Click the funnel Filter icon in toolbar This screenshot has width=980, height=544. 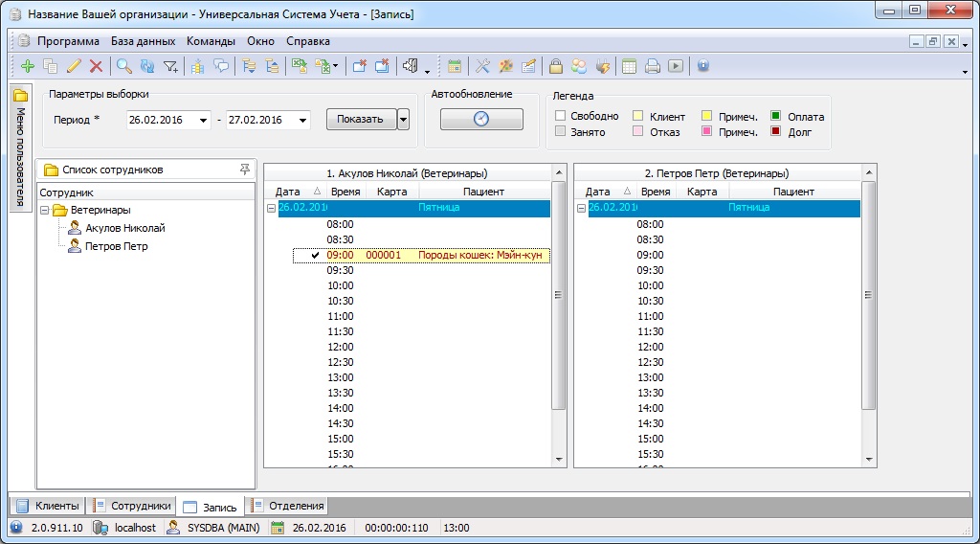click(170, 66)
